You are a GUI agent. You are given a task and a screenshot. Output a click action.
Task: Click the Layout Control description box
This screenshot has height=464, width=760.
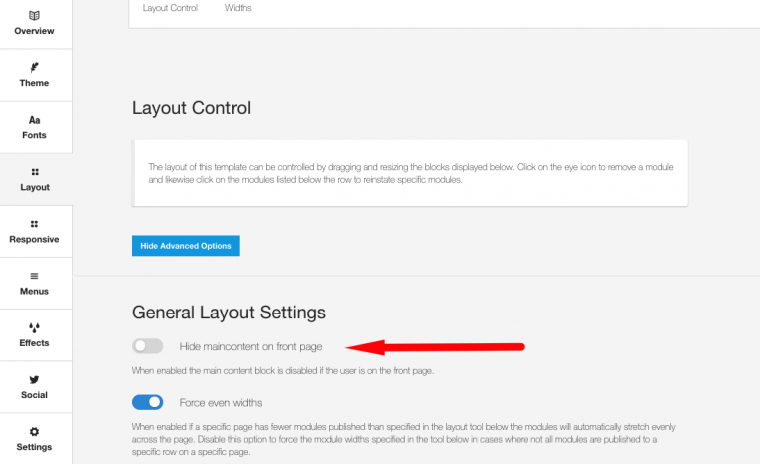click(410, 173)
